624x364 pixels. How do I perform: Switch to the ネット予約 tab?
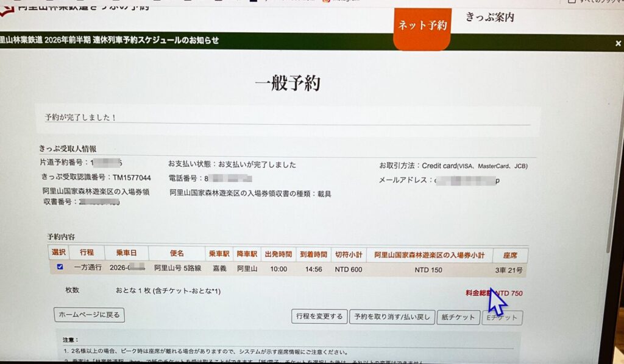click(x=422, y=26)
